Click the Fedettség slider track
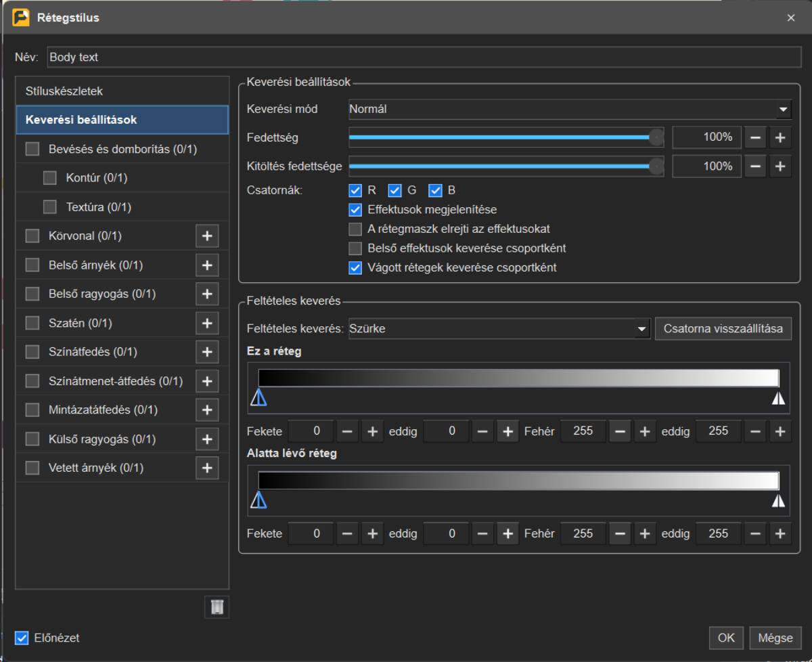812x662 pixels. coord(506,137)
